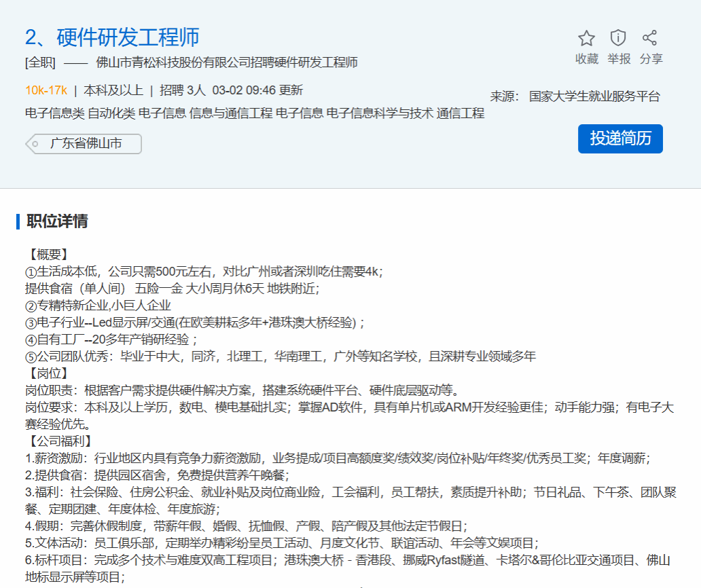This screenshot has width=701, height=588.
Task: Click the [全职] job type label
Action: (x=40, y=63)
